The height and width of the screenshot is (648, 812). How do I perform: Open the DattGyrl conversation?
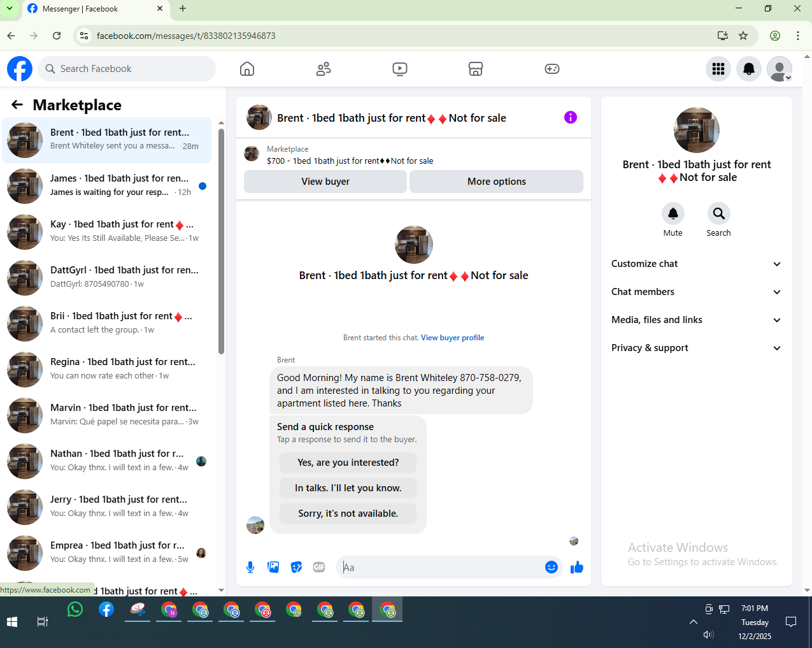click(107, 278)
